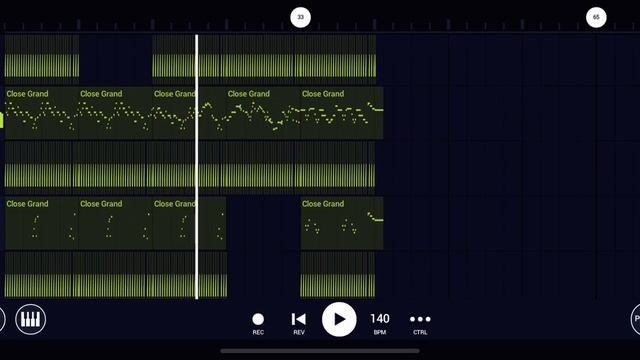Select fifth Close Grand clip in melody track

pos(342,113)
